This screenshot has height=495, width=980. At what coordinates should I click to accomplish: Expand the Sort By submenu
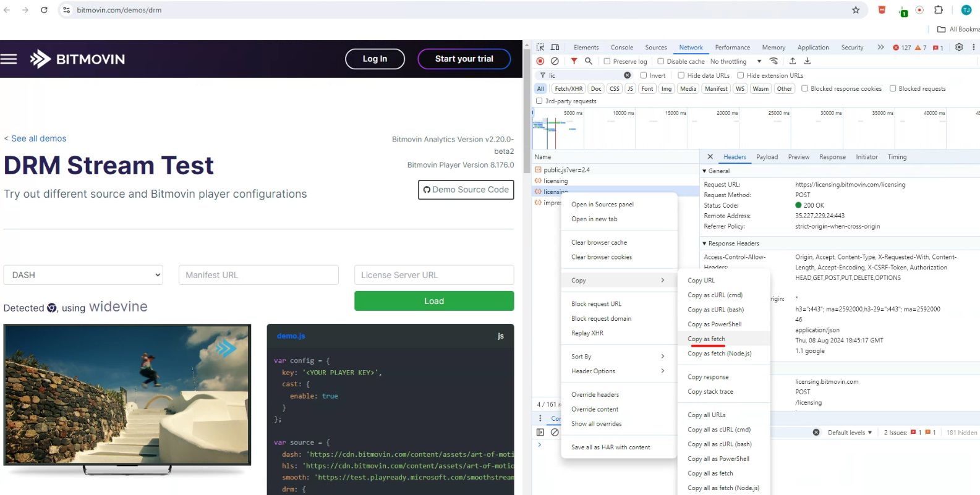[618, 357]
